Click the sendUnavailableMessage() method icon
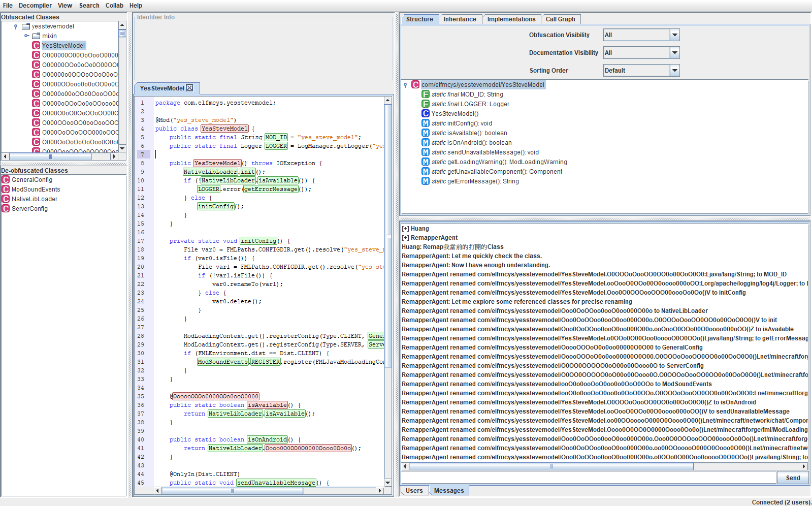This screenshot has width=812, height=506. coord(426,152)
